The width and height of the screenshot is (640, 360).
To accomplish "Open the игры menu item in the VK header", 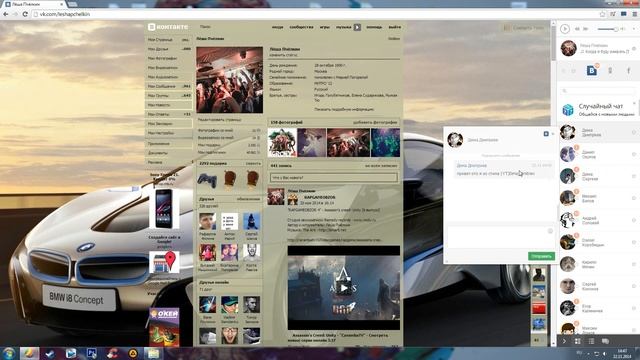I will click(324, 27).
